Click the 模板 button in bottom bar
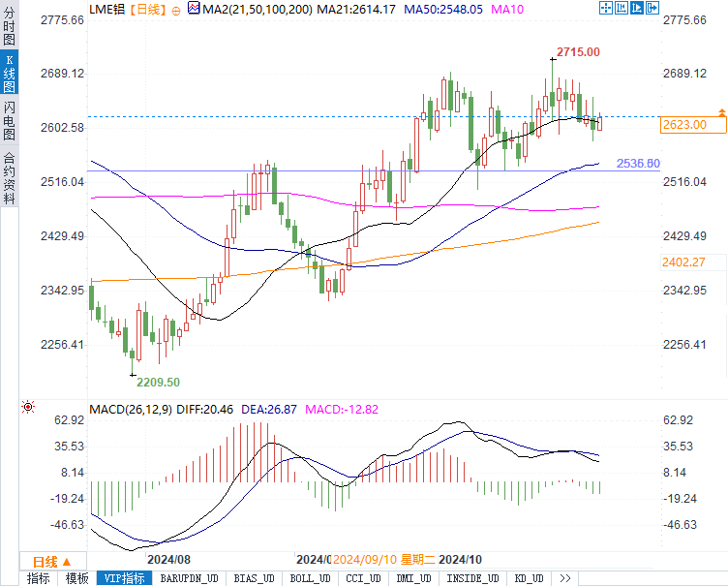This screenshot has height=586, width=728. coord(76,578)
